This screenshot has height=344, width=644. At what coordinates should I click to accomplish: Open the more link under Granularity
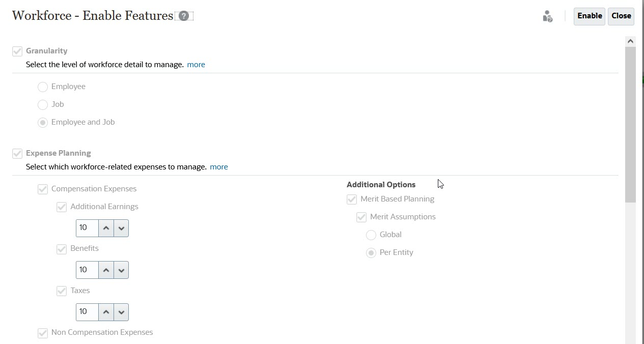196,65
